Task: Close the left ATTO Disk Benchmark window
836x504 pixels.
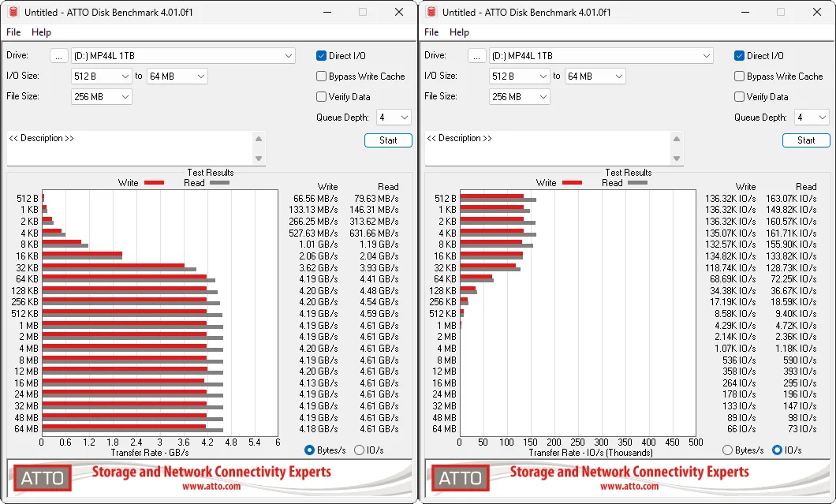Action: click(x=399, y=12)
